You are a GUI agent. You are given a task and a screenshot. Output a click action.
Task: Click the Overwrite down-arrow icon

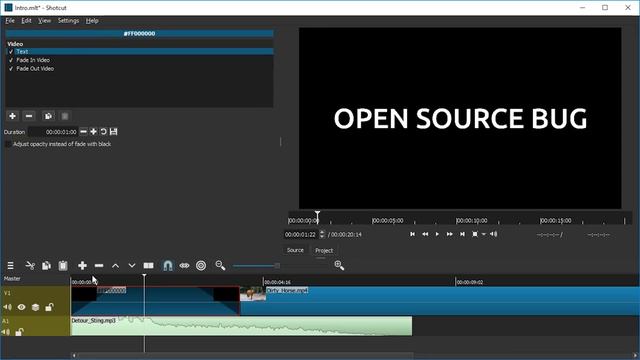tap(132, 266)
